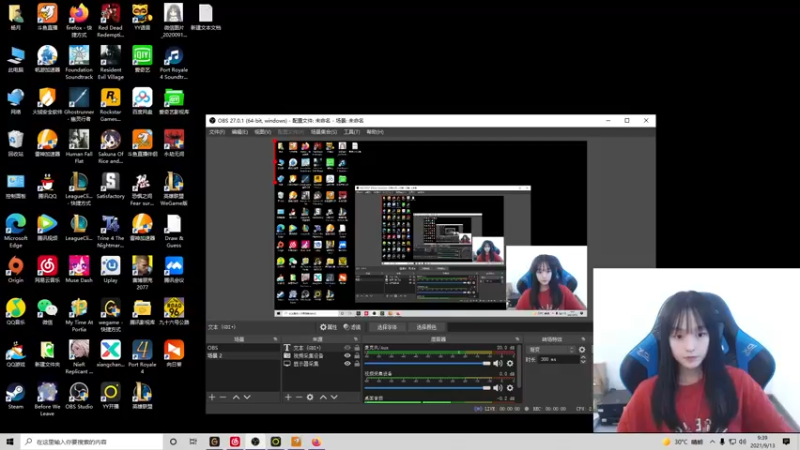
Task: Adjust video capture device volume slider
Action: [428, 388]
